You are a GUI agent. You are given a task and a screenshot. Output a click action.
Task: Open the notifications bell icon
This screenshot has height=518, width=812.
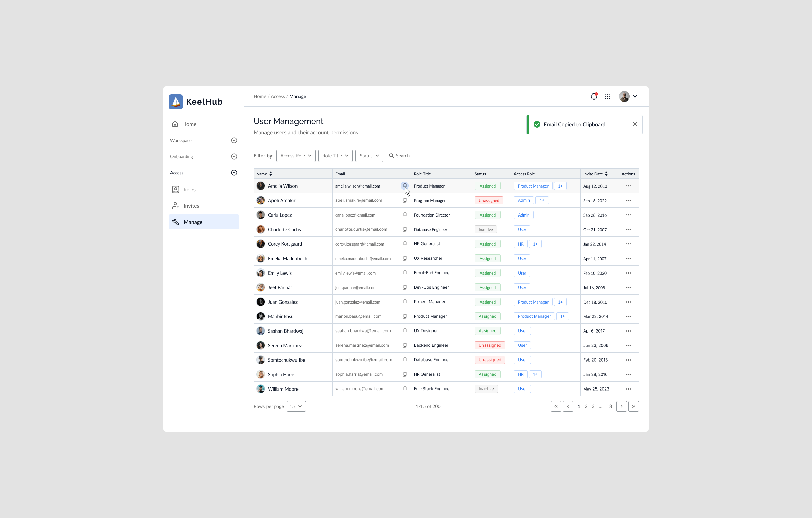click(x=593, y=96)
